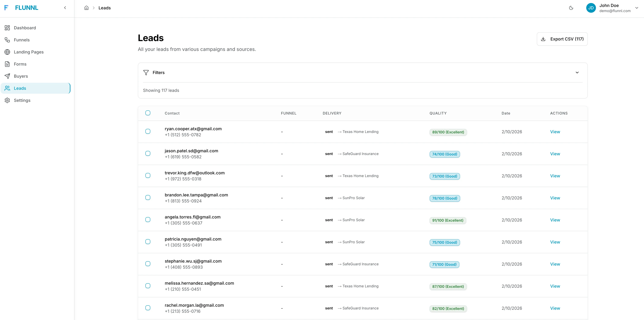The image size is (644, 320).
Task: Click the 89/100 (Excellent) quality badge
Action: 448,132
